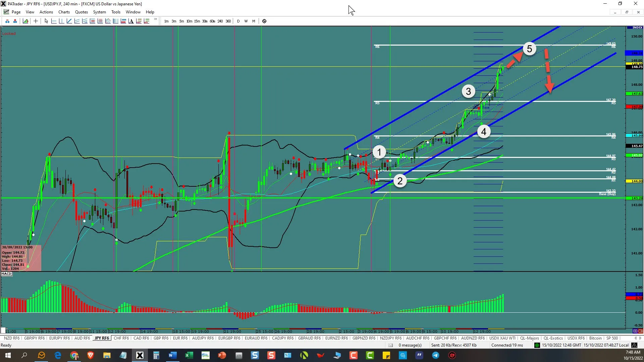Open Excel from the taskbar
The image size is (644, 362).
coord(189,355)
